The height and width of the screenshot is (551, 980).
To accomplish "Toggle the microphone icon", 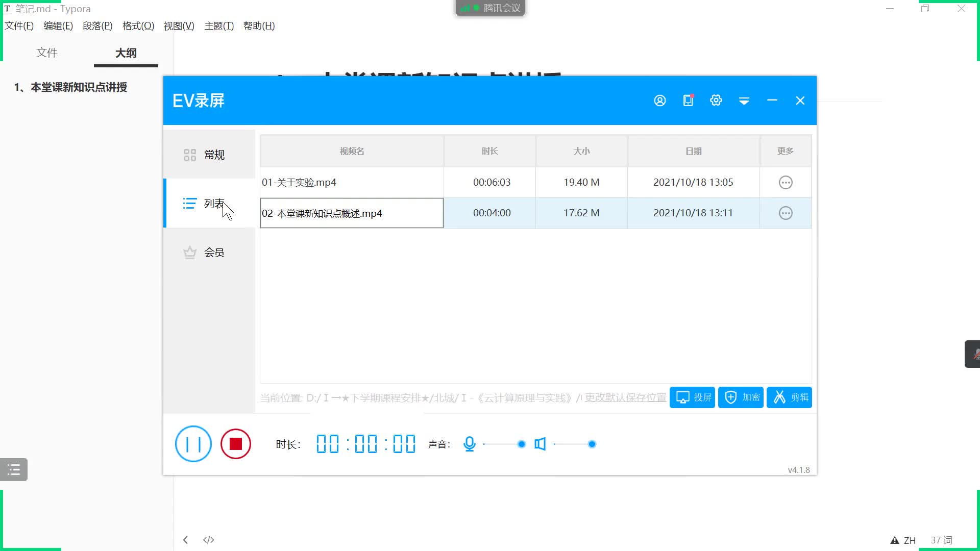I will coord(470,444).
